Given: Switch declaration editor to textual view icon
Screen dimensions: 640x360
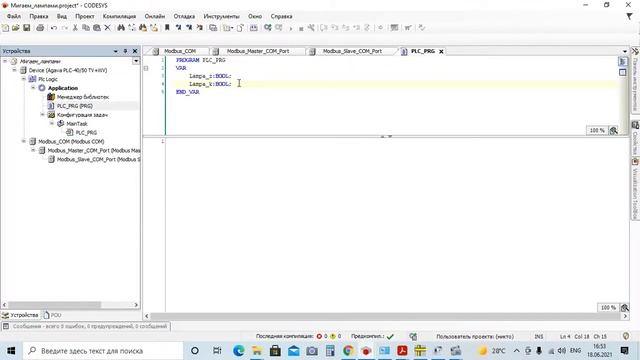Looking at the screenshot, I should tap(622, 62).
